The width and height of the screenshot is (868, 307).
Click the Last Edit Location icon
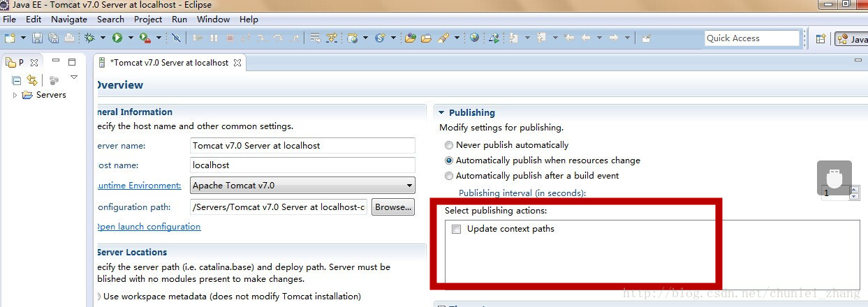569,38
